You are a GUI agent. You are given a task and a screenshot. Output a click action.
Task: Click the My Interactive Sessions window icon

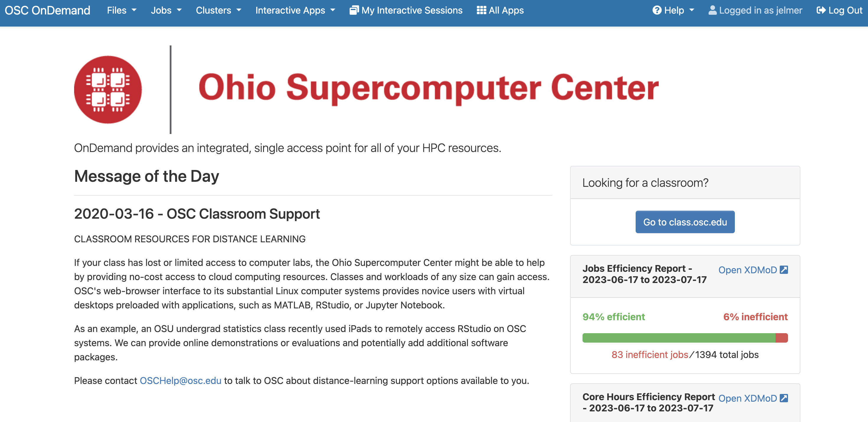(x=354, y=10)
